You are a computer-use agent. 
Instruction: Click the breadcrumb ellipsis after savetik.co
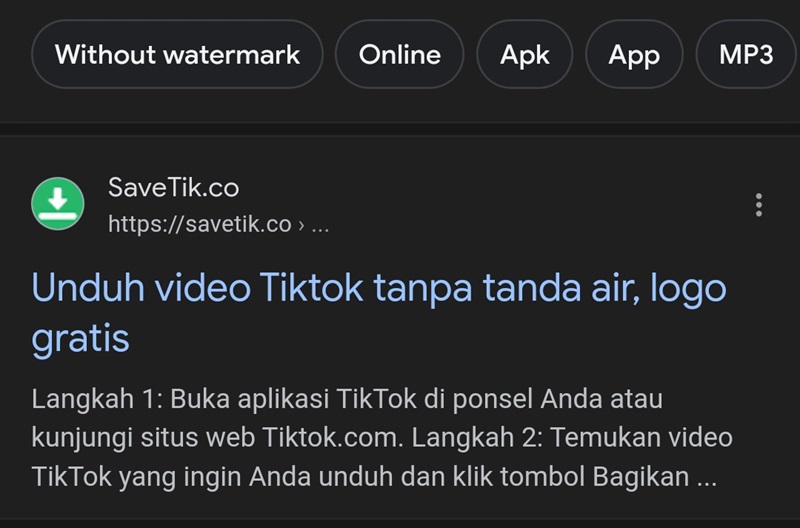pos(320,225)
